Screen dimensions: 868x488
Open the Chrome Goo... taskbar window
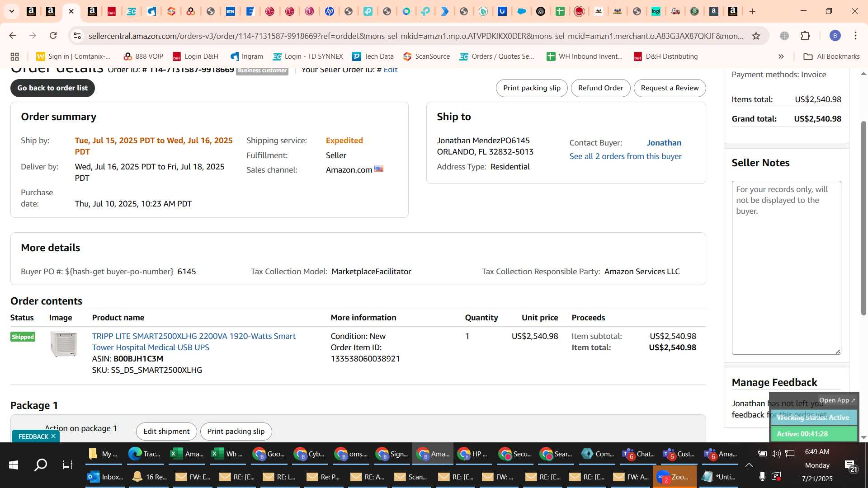[269, 454]
